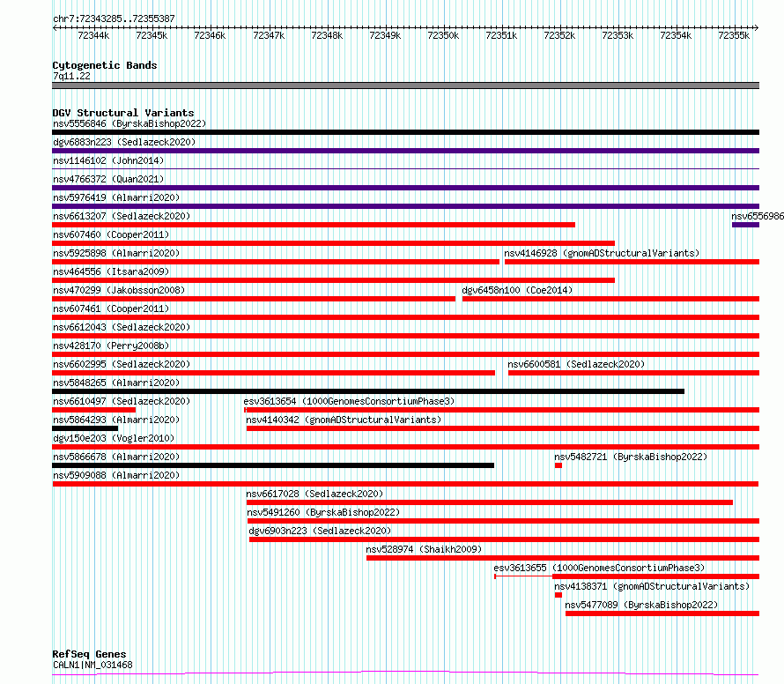
Task: Open the nsv1146102 (John2014) variant
Action: tap(108, 160)
